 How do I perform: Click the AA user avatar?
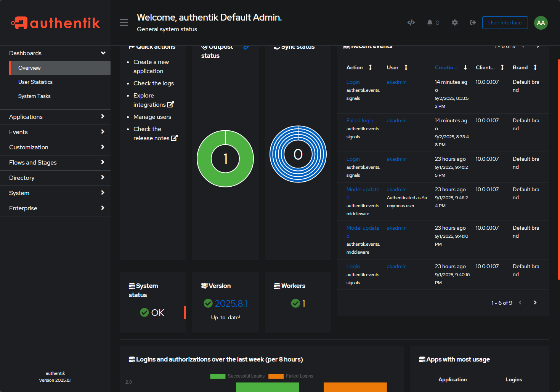(x=541, y=23)
